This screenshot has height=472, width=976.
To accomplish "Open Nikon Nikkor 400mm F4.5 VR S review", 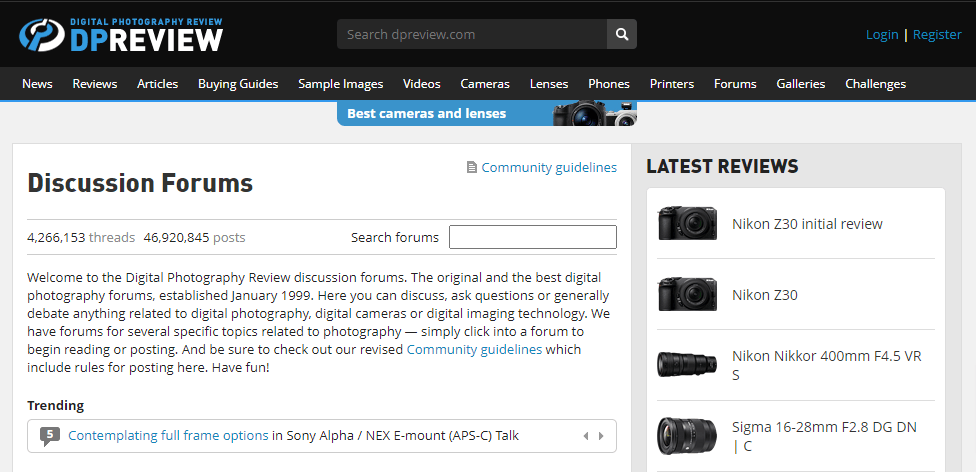I will click(827, 366).
